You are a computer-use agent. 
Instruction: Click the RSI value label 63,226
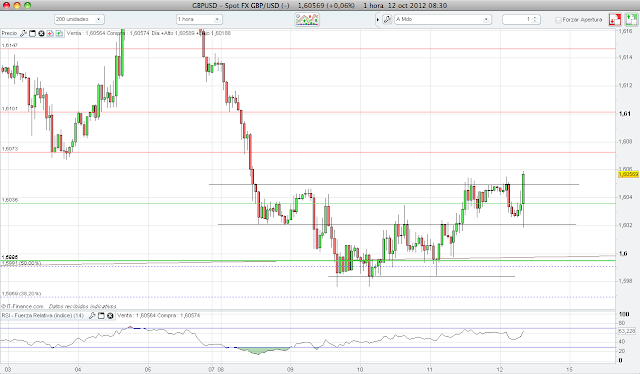click(627, 331)
